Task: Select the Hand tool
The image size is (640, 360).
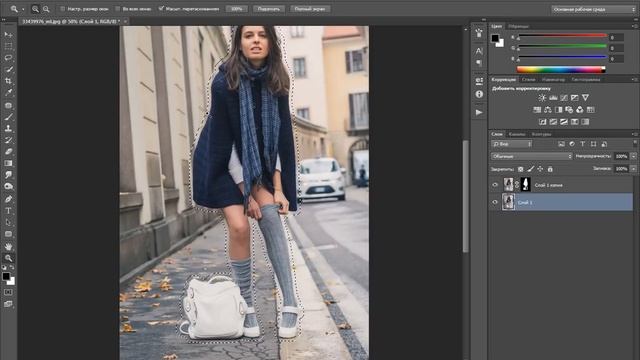Action: [8, 247]
